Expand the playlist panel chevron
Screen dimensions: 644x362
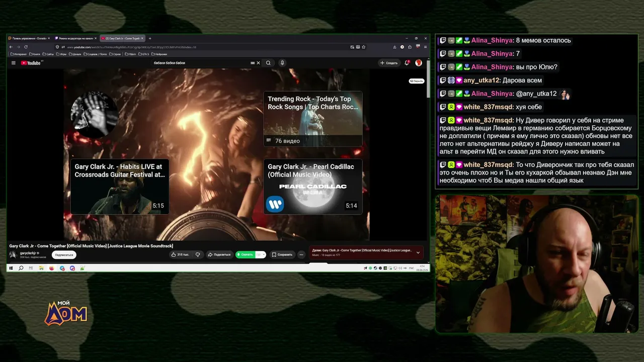pos(418,253)
